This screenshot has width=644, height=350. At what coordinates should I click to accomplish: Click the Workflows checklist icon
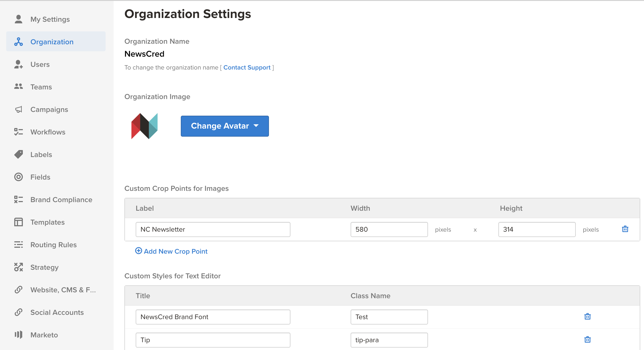pyautogui.click(x=19, y=132)
